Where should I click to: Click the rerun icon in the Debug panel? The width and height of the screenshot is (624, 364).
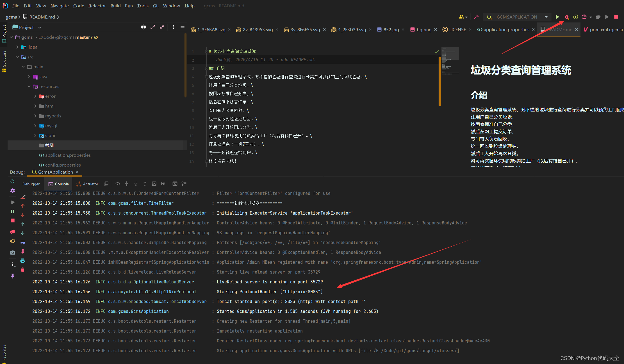click(x=12, y=181)
